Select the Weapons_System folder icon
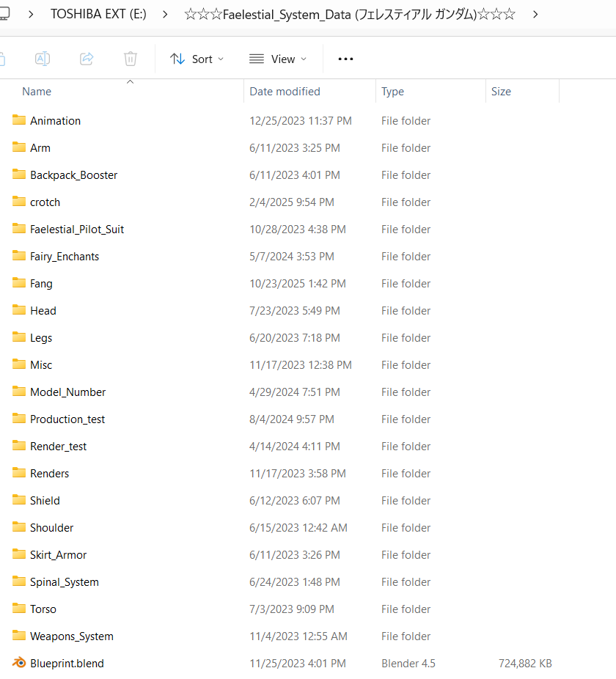This screenshot has width=616, height=679. click(x=18, y=636)
